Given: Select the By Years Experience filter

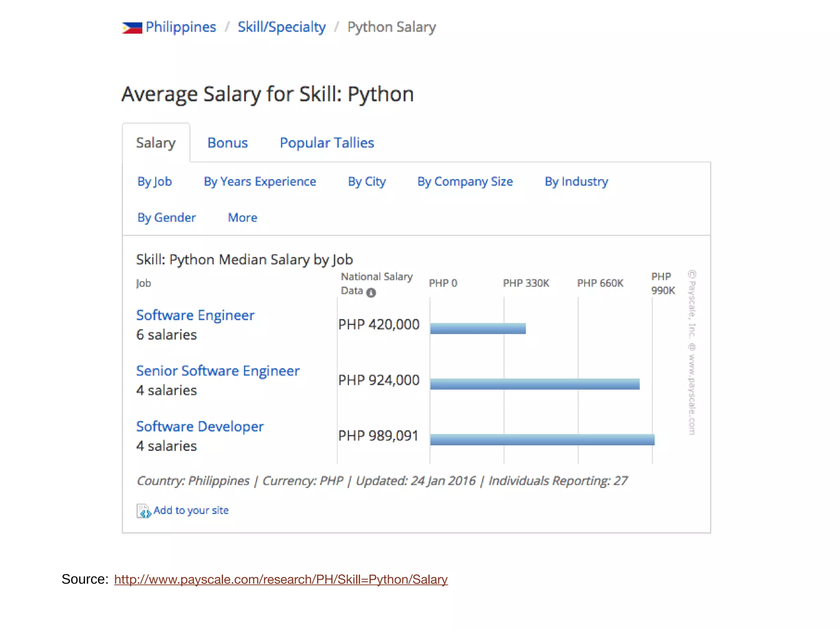Looking at the screenshot, I should click(260, 181).
